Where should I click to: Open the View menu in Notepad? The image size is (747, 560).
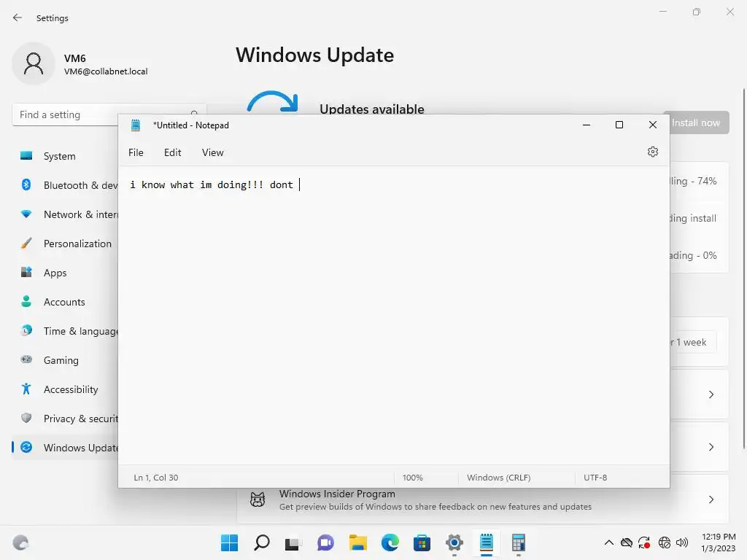tap(212, 152)
